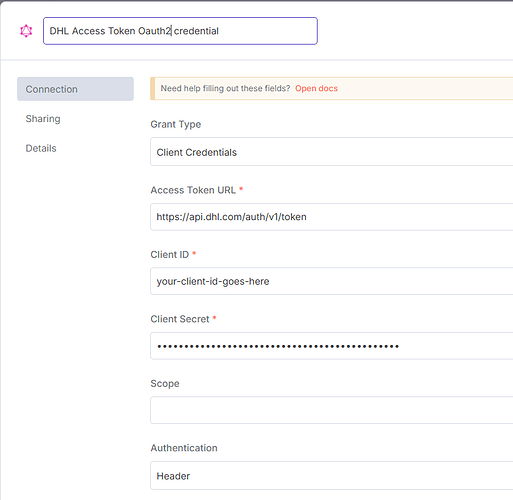
Task: Click into the Client Secret field
Action: pos(332,346)
